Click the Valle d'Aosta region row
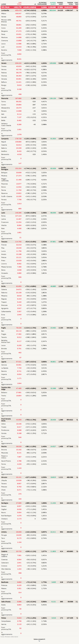The width and height of the screenshot is (79, 644). pos(39,602)
